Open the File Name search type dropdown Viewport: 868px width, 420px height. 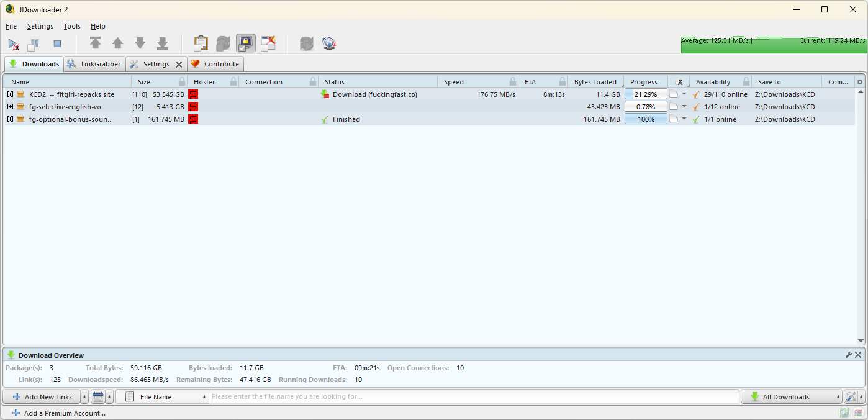[163, 396]
